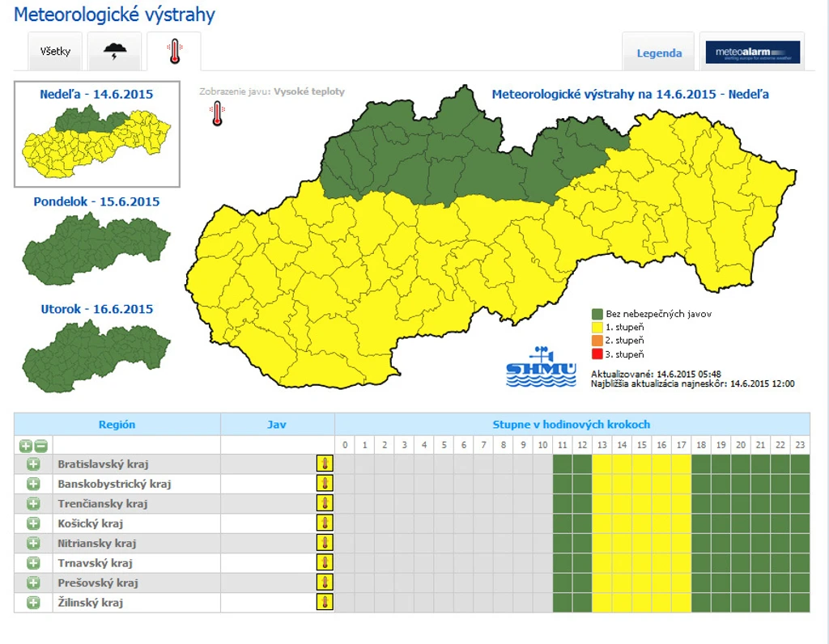Select Pondelok 15.6.2015 date heading
The width and height of the screenshot is (829, 644).
[97, 201]
